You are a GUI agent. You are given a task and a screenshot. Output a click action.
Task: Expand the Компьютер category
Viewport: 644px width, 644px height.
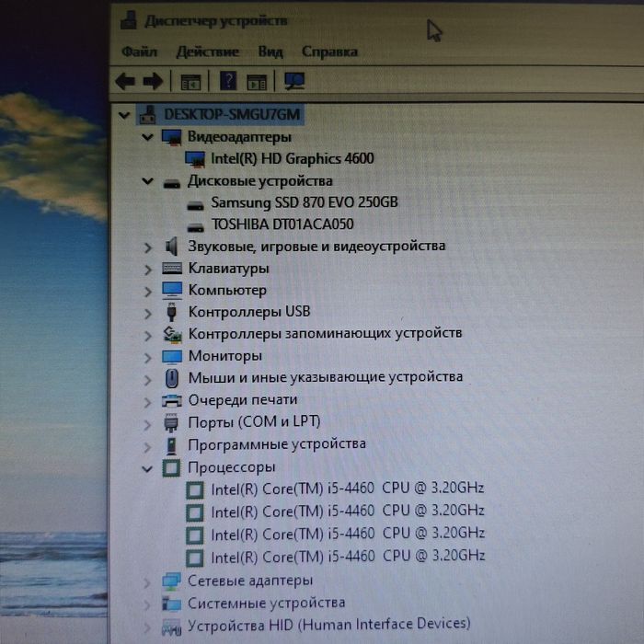click(x=148, y=292)
